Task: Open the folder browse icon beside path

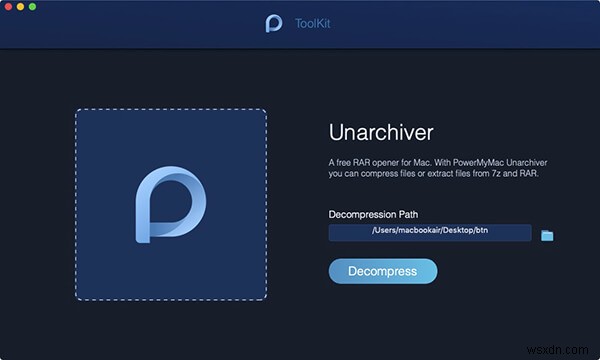Action: pos(547,235)
